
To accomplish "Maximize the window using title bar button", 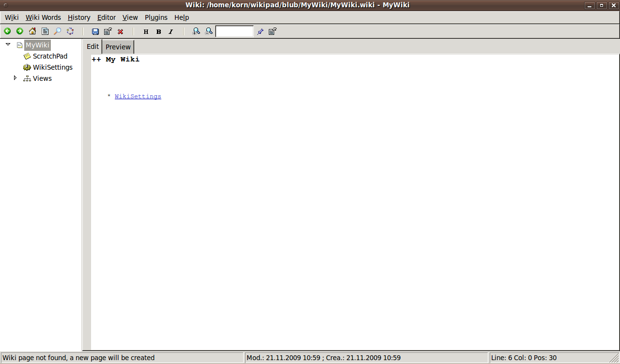I will click(x=602, y=5).
